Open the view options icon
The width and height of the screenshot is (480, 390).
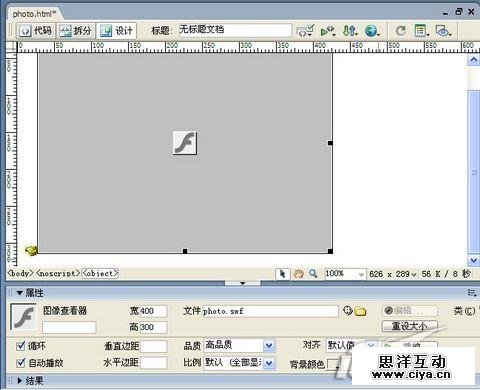click(x=421, y=31)
